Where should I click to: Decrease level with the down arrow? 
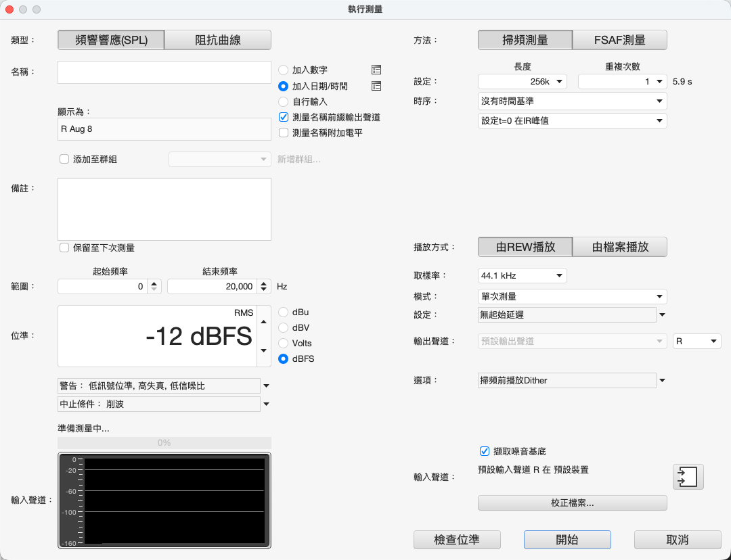[264, 350]
